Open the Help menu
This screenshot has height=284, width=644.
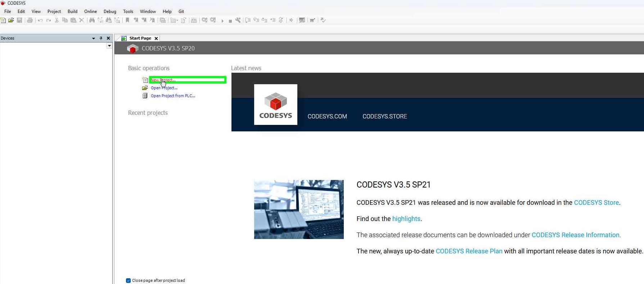[x=167, y=12]
